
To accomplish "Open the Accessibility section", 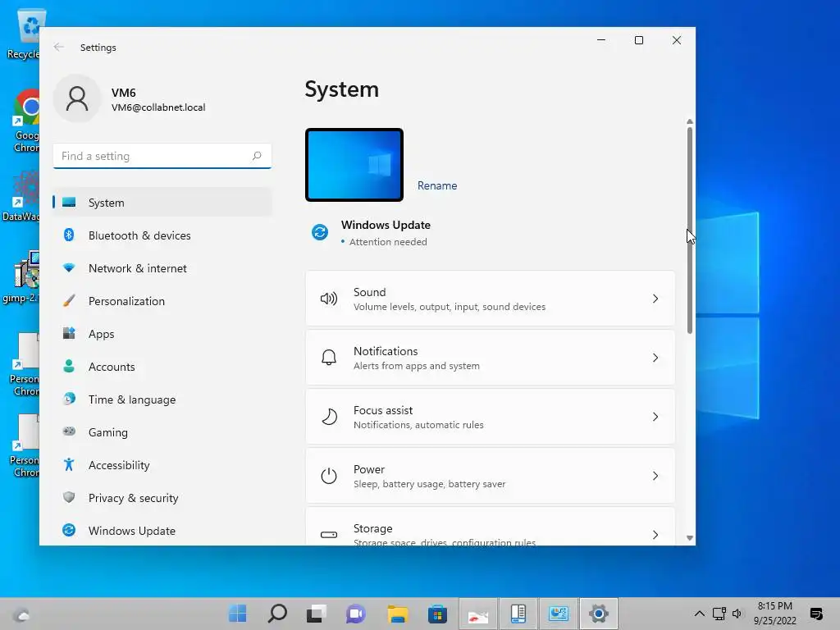I will [x=162, y=465].
